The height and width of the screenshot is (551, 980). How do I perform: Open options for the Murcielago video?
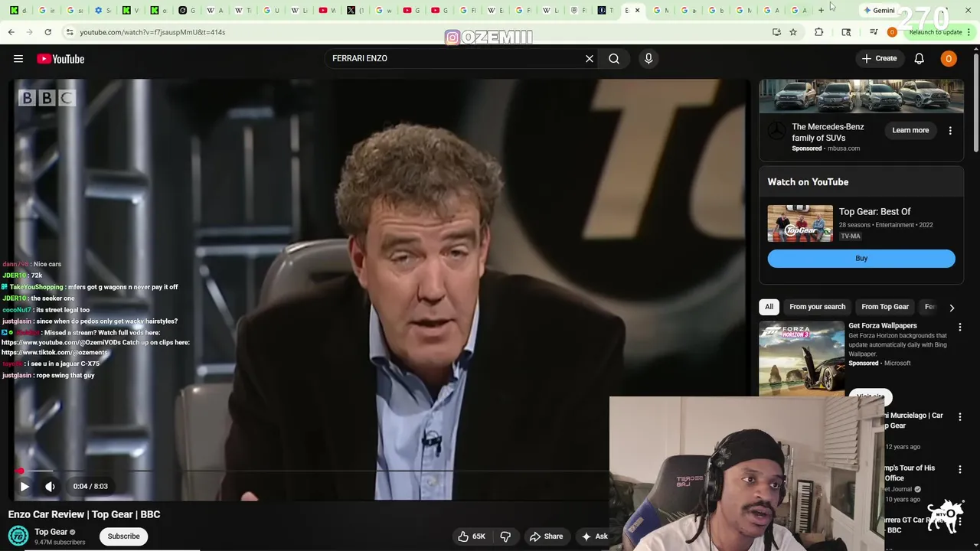coord(959,417)
